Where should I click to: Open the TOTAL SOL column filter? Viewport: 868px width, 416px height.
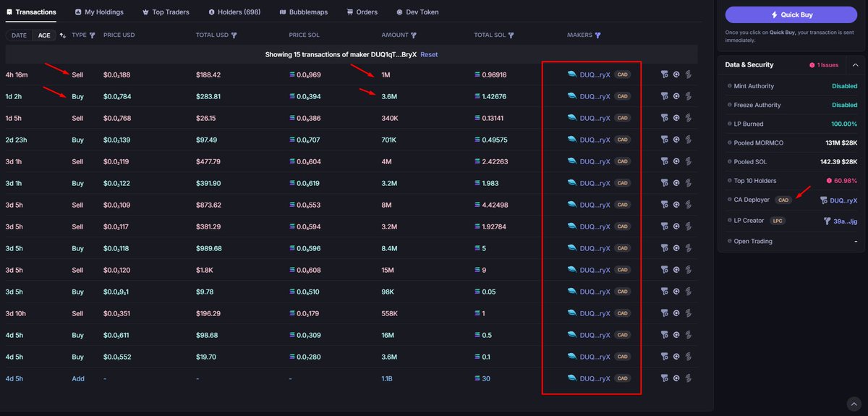(x=511, y=35)
